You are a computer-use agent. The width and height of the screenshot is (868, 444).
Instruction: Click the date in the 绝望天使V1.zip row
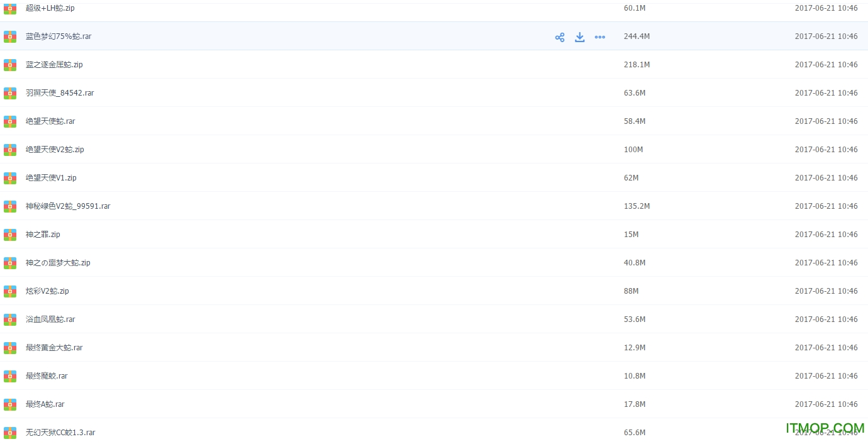[x=826, y=178]
